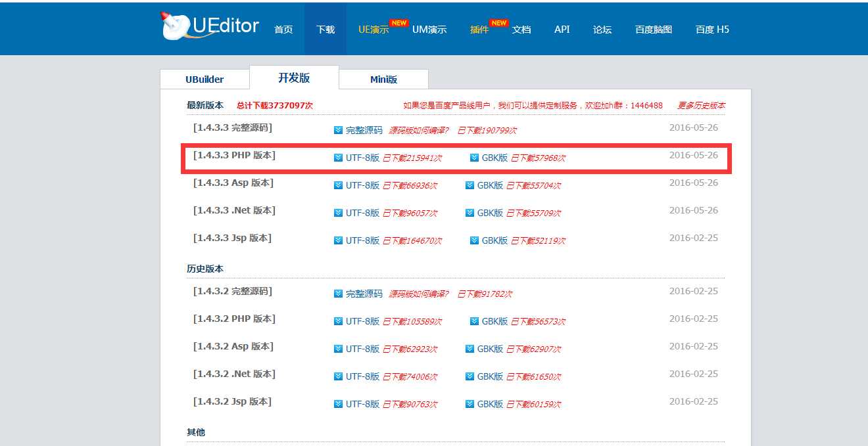This screenshot has height=446, width=868.
Task: Open the UE演示 navigation item
Action: tap(374, 30)
